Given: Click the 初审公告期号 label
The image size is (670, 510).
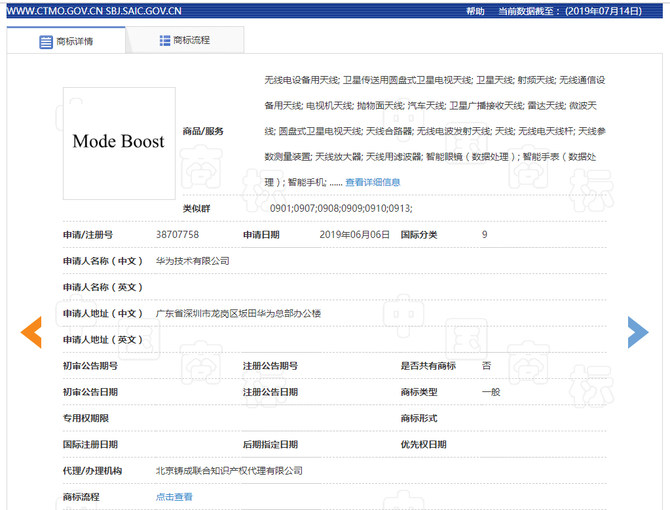Looking at the screenshot, I should click(90, 366).
